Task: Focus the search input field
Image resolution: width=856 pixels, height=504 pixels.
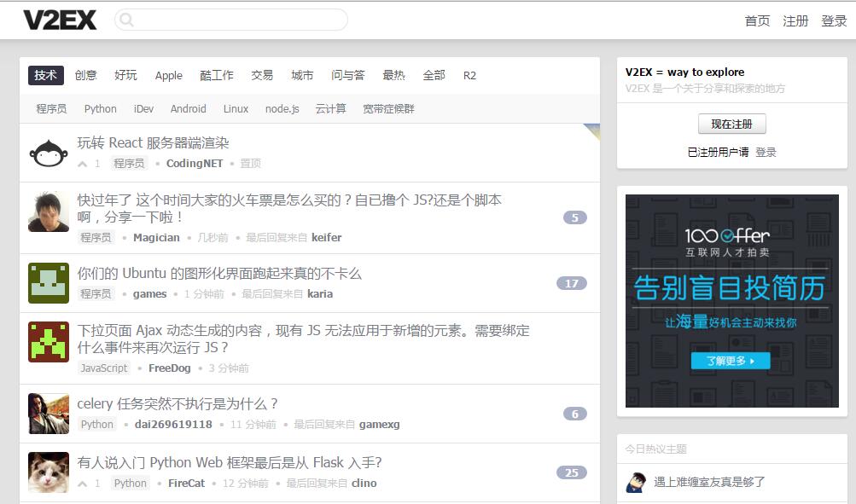Action: click(239, 20)
